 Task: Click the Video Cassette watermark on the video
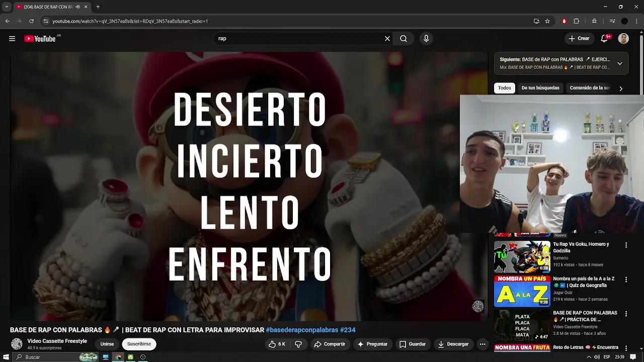pos(478,306)
